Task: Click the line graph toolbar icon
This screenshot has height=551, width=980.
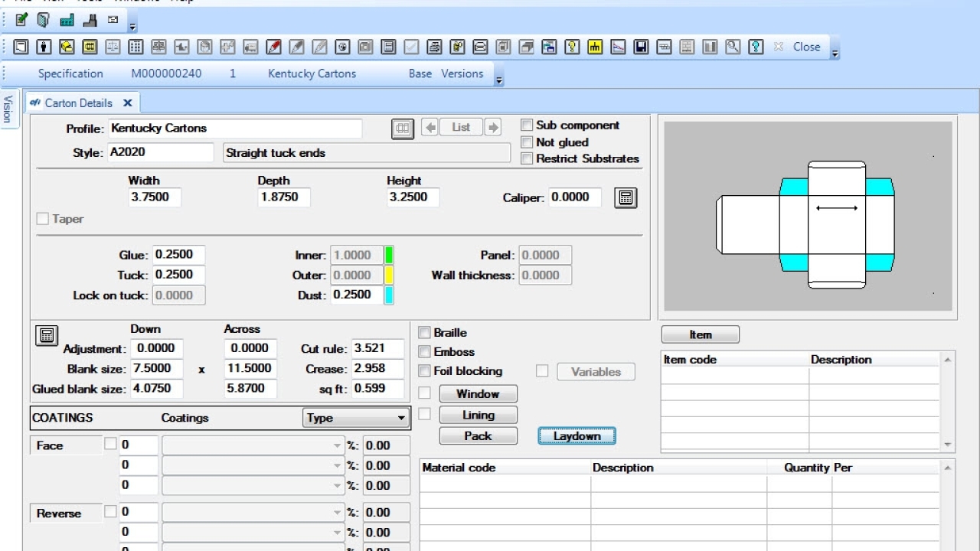Action: click(x=618, y=47)
